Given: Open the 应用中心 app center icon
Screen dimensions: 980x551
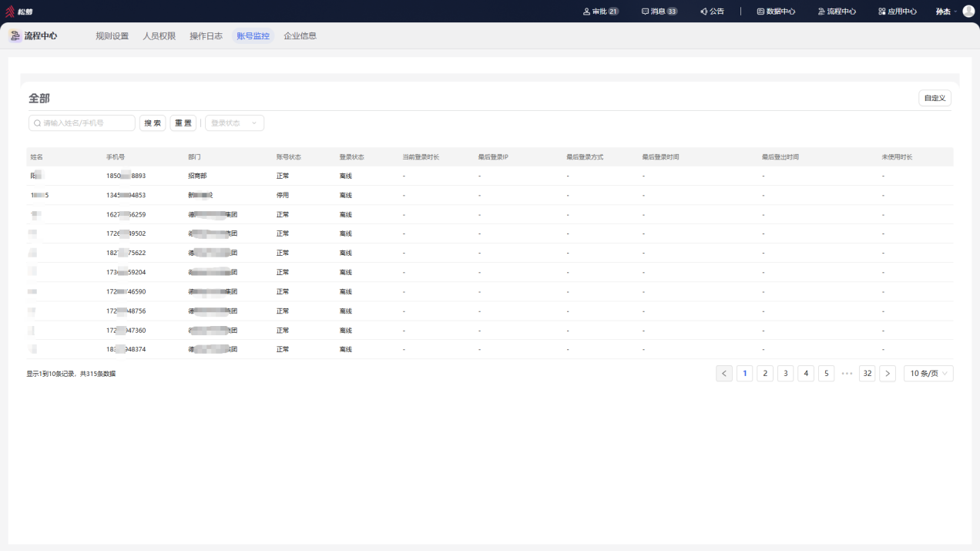Looking at the screenshot, I should [882, 12].
